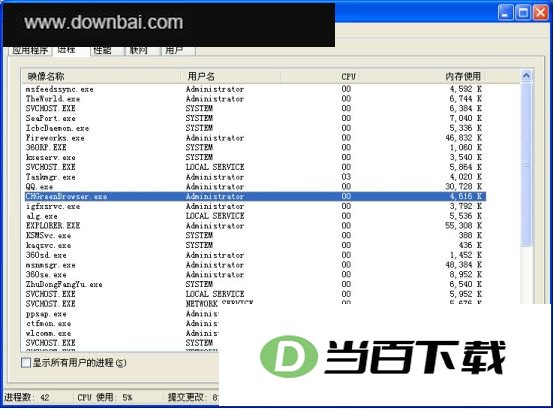
Task: Sort by the 映像名称 column header
Action: [102, 76]
